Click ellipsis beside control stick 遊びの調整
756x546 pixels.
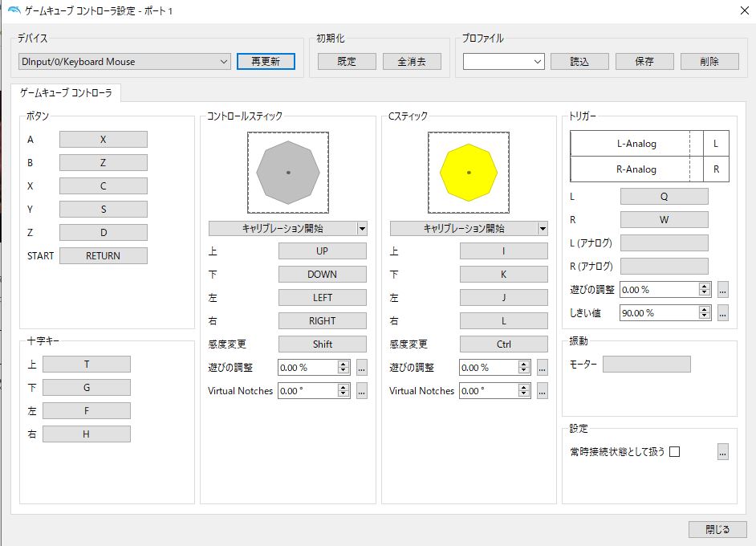(361, 368)
